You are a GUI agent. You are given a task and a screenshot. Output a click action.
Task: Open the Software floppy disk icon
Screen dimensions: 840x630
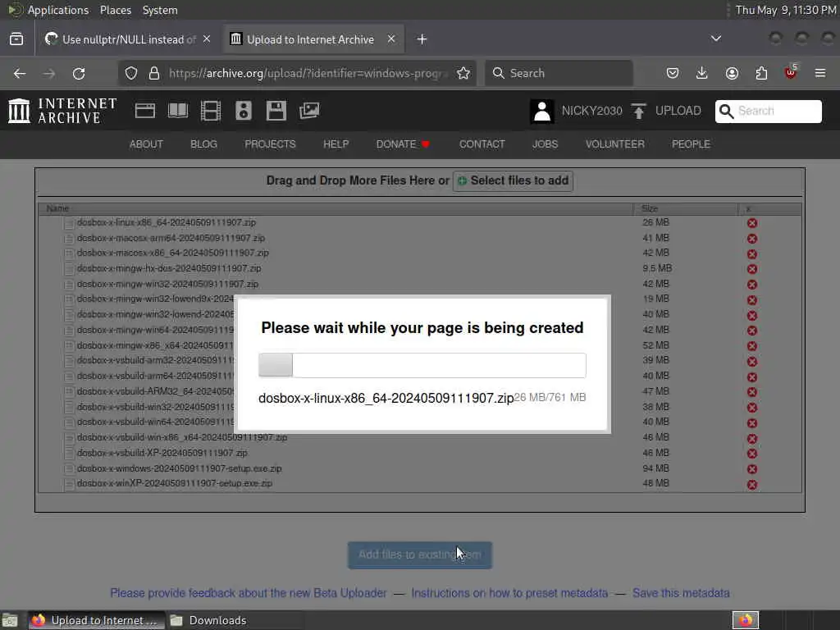click(x=276, y=111)
